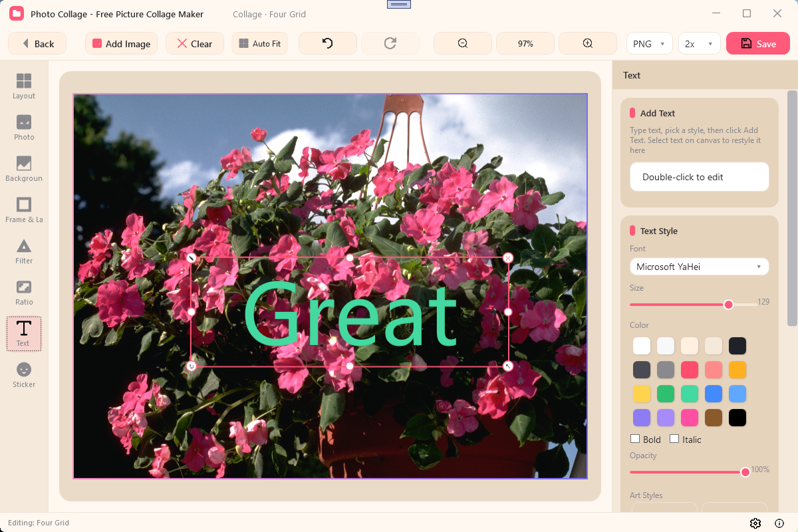Screen dimensions: 798x532
Task: Pick the mint green color swatch
Action: coord(690,394)
